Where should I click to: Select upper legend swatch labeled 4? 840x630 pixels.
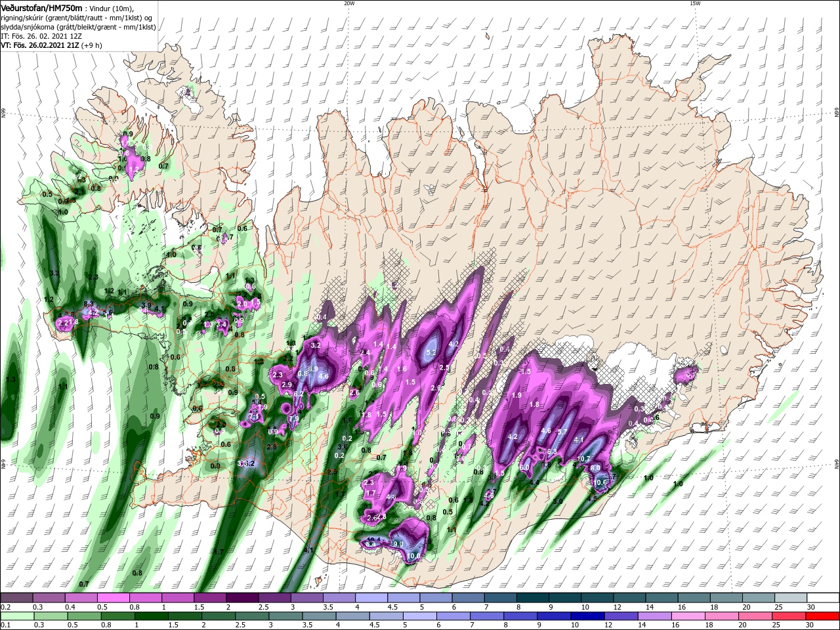click(371, 598)
